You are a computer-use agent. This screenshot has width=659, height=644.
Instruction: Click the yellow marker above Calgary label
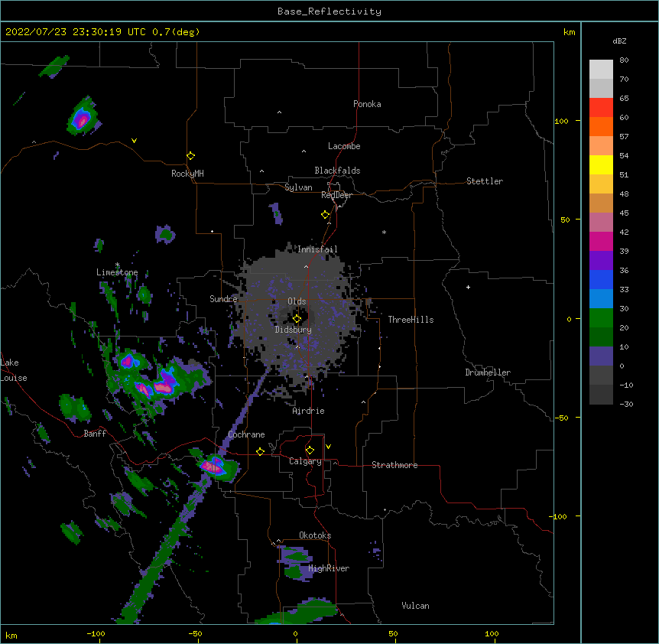pos(310,450)
